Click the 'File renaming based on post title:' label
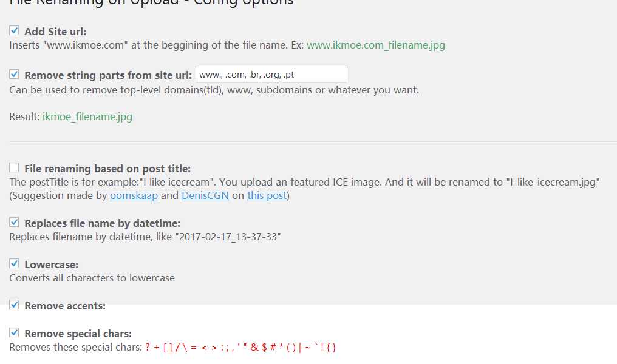 click(x=107, y=169)
